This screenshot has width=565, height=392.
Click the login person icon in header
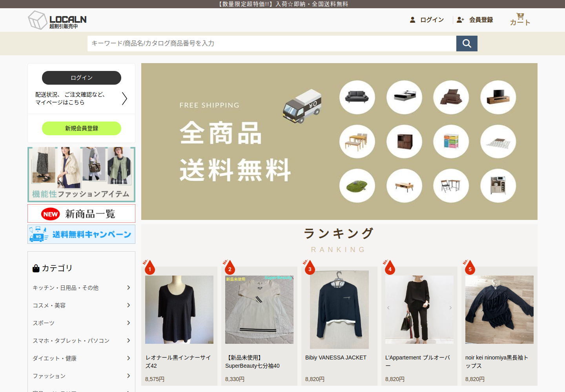[412, 20]
